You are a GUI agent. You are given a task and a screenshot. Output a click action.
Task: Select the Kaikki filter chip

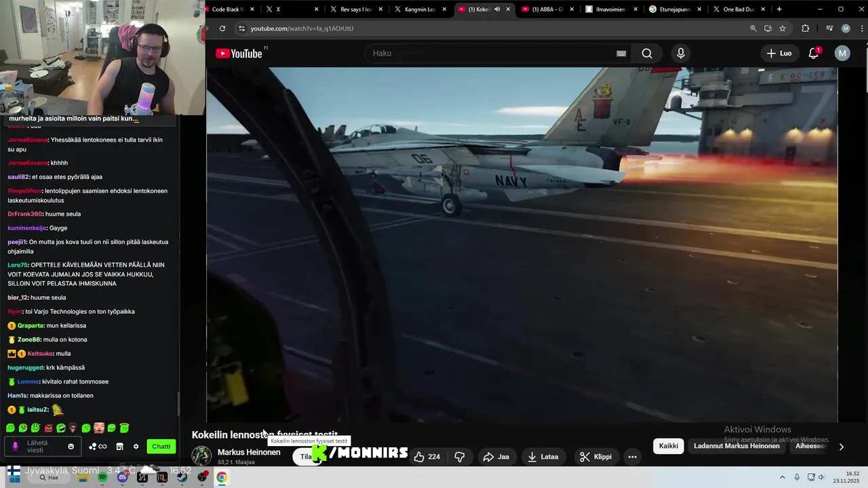coord(669,446)
